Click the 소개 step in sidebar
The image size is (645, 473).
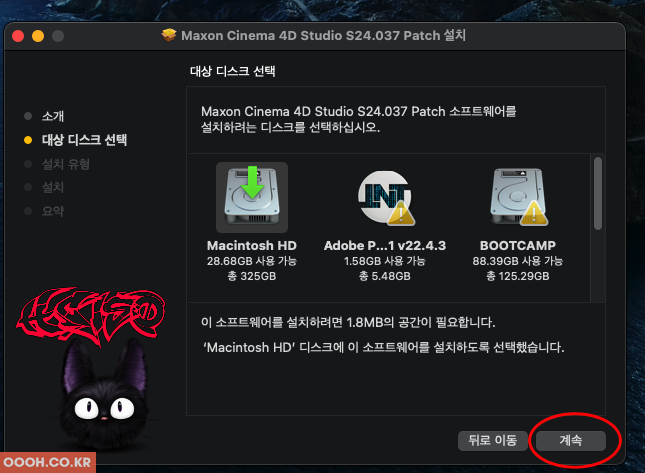53,116
